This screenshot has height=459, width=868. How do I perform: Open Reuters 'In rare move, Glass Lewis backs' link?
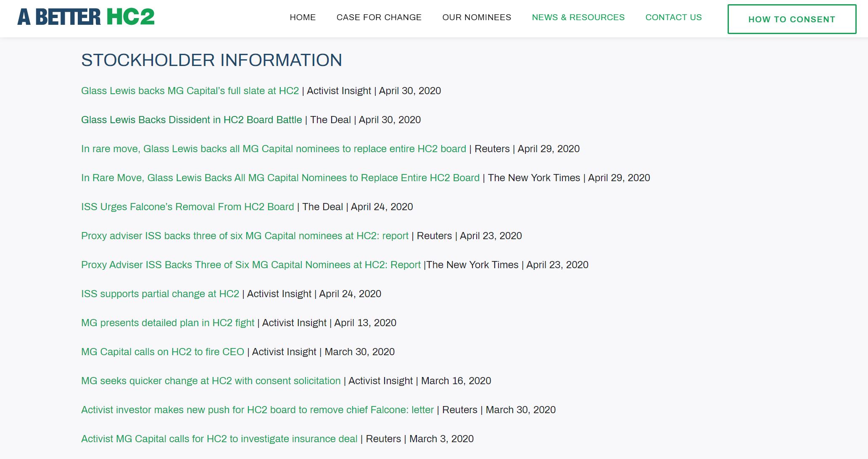[x=273, y=149]
